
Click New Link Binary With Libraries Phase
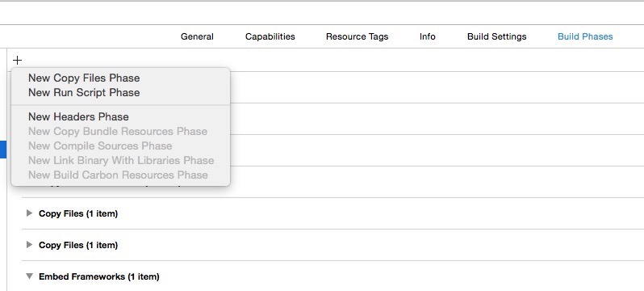pyautogui.click(x=121, y=161)
